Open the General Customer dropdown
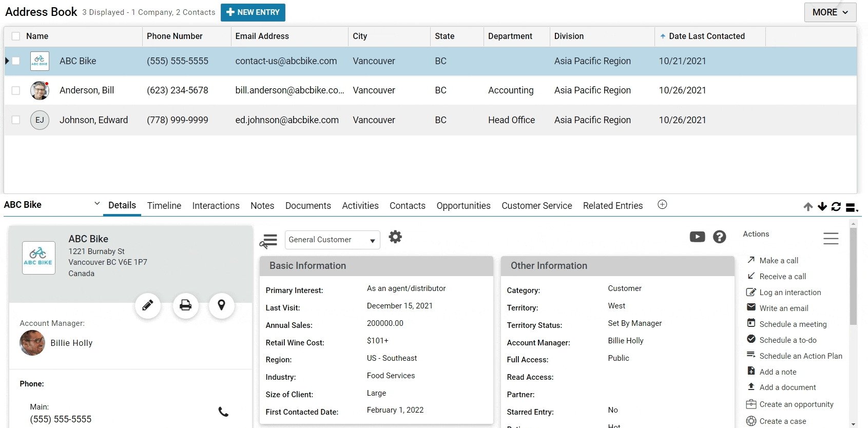This screenshot has height=428, width=868. point(332,240)
